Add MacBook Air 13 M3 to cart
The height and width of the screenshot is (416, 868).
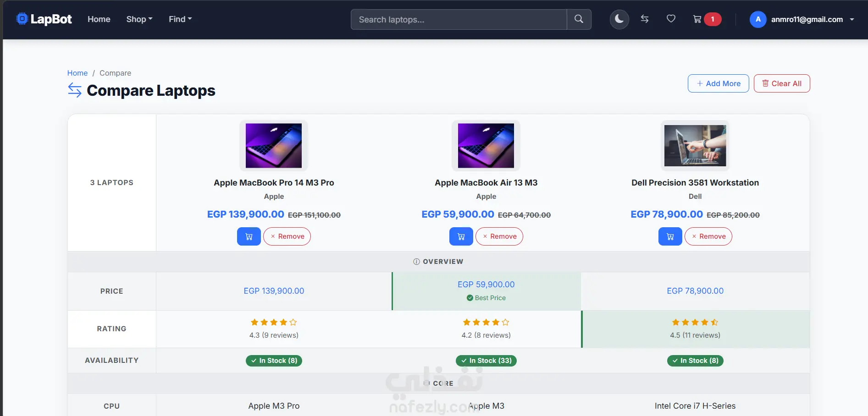pyautogui.click(x=461, y=236)
